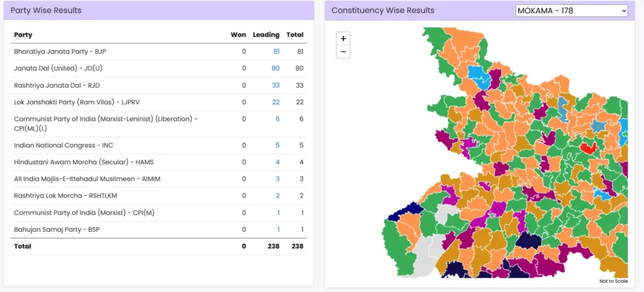Click BSP leading count 1
The image size is (644, 292).
pos(278,230)
